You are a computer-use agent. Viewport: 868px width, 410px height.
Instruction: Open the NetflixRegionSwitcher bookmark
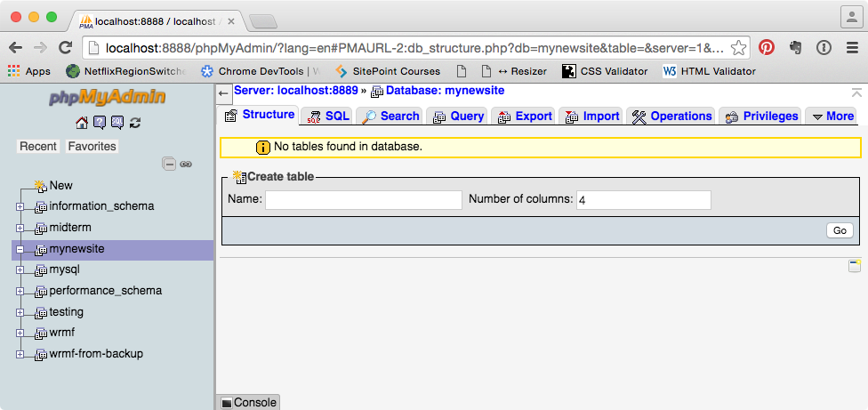125,71
